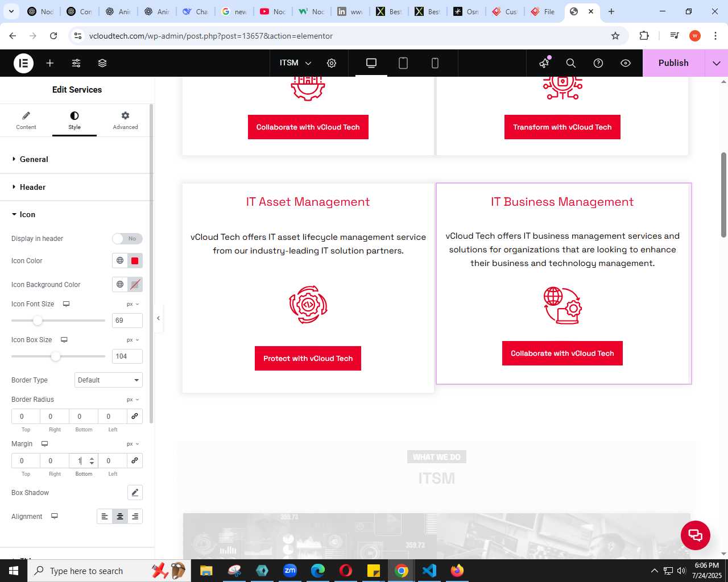
Task: Click Margin Top input field
Action: click(26, 460)
